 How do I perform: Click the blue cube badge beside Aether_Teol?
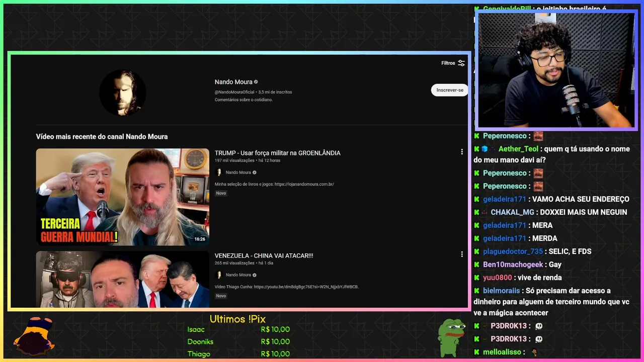(x=485, y=149)
